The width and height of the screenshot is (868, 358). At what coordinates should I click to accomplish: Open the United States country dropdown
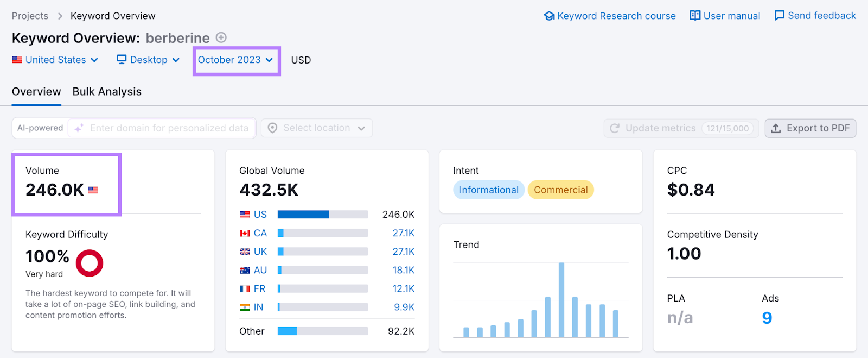coord(55,60)
